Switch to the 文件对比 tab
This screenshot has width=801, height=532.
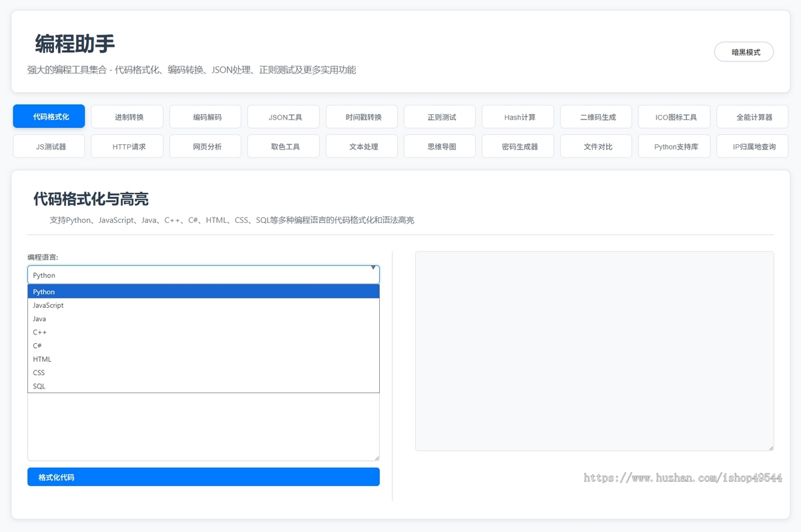click(596, 146)
